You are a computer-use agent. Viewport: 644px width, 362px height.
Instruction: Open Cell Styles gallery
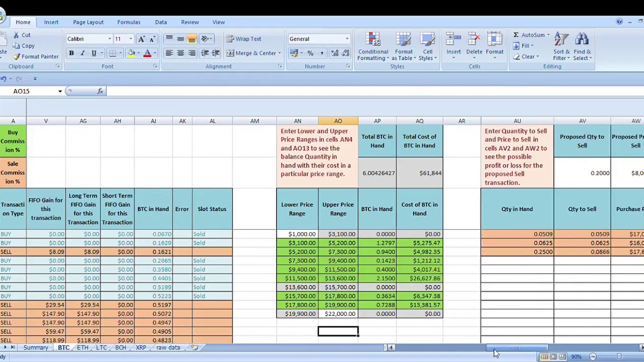pos(428,46)
